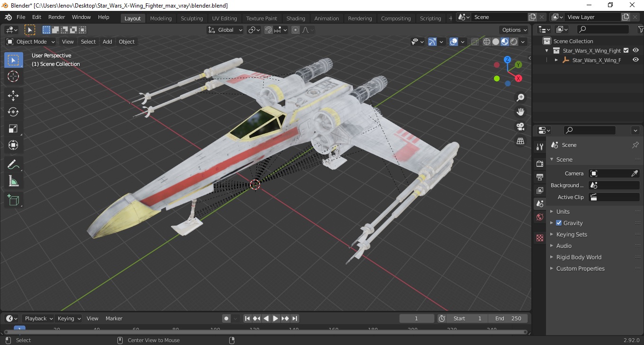Select the Select Box tool
This screenshot has height=345, width=644.
pyautogui.click(x=13, y=60)
